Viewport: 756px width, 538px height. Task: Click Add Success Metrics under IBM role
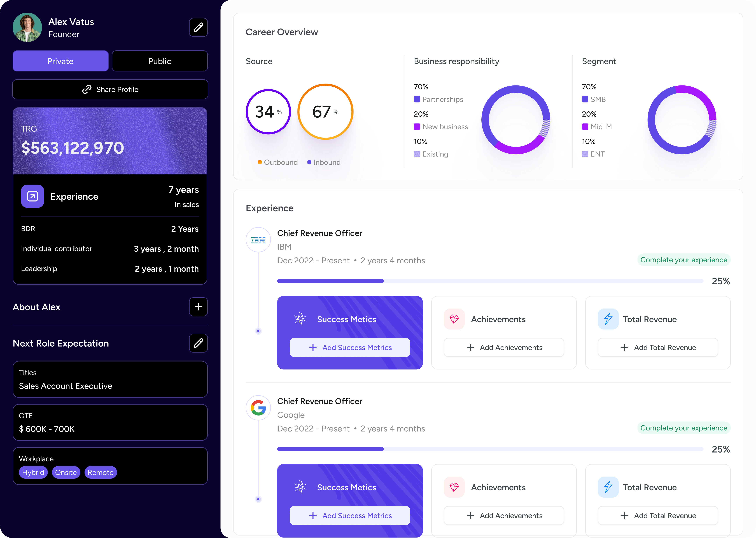click(x=350, y=347)
